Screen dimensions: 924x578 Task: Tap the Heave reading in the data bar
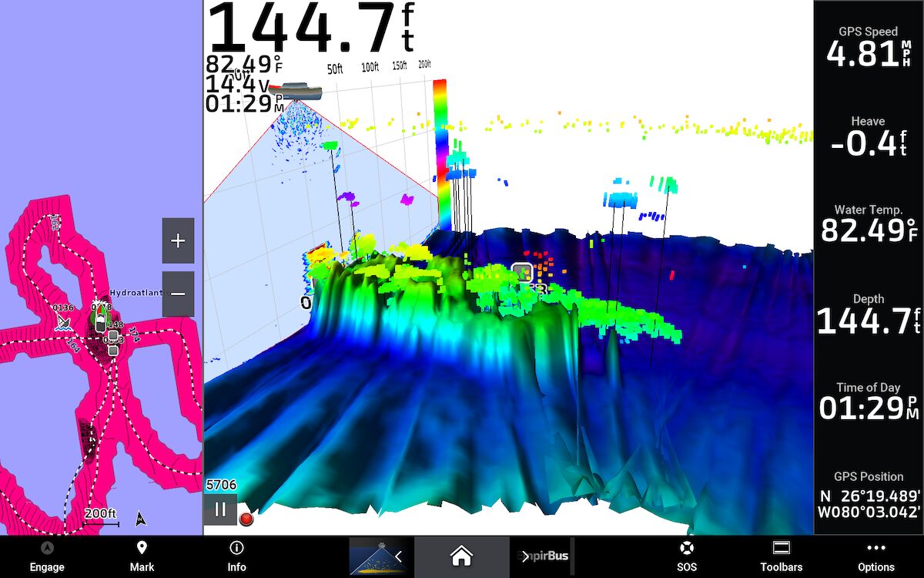click(x=868, y=137)
